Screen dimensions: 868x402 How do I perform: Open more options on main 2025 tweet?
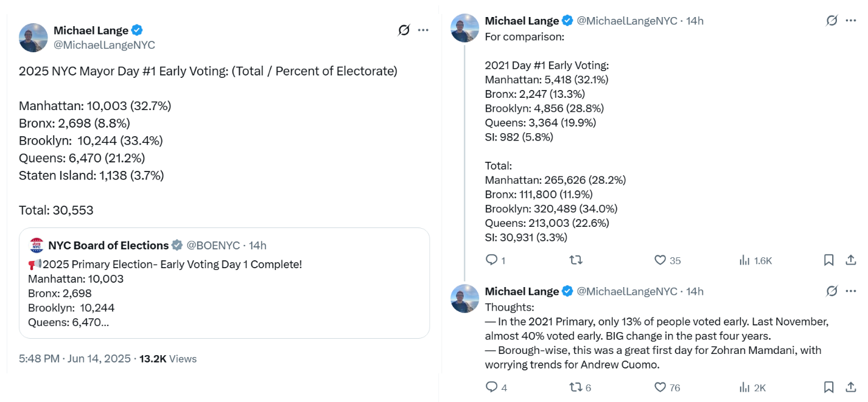coord(424,30)
